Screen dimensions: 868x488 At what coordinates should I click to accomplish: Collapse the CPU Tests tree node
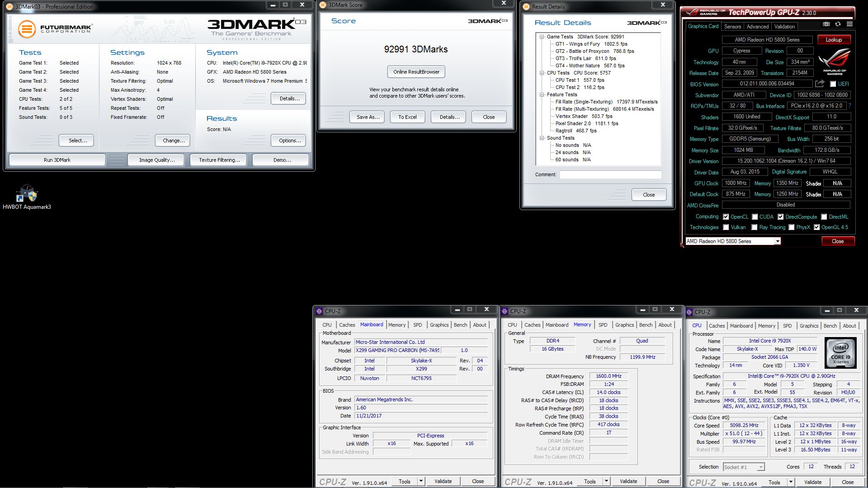tap(542, 73)
